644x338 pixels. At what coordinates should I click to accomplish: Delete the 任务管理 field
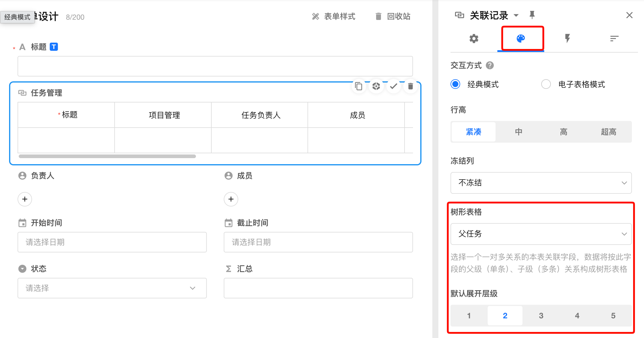pos(410,86)
